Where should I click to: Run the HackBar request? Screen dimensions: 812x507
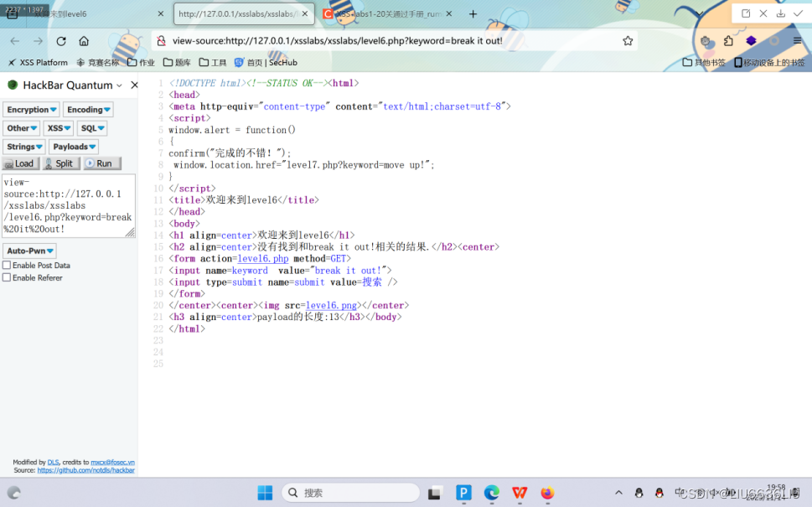pyautogui.click(x=102, y=163)
